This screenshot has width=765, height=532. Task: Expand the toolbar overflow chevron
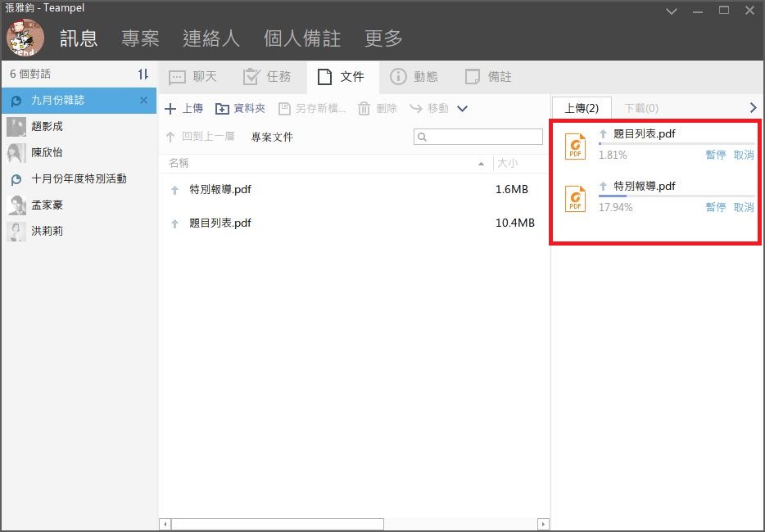(x=462, y=109)
